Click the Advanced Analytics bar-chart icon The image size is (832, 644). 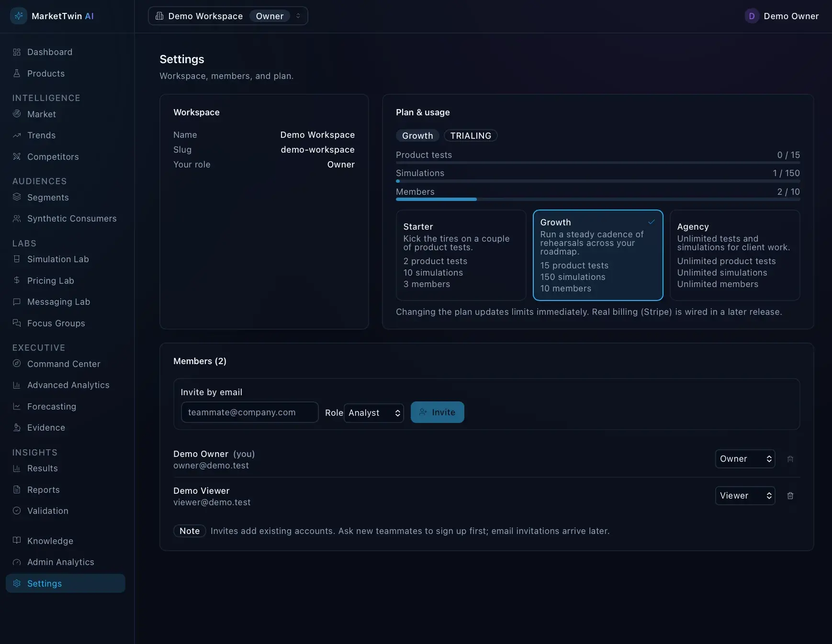pos(17,385)
